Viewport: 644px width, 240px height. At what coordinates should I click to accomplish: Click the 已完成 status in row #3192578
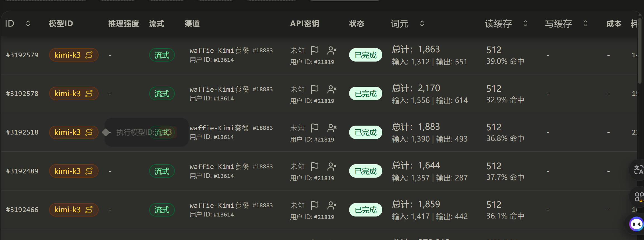click(366, 94)
